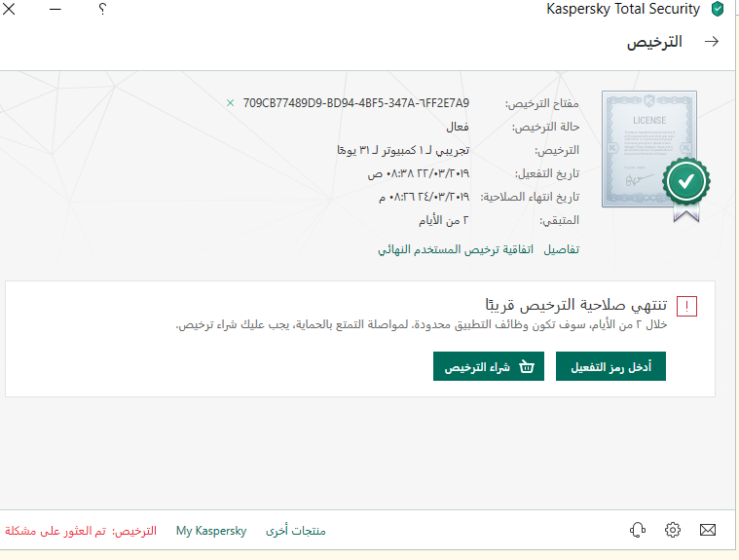Click the شراء الترخيص purchase button
739x560 pixels.
pyautogui.click(x=489, y=366)
